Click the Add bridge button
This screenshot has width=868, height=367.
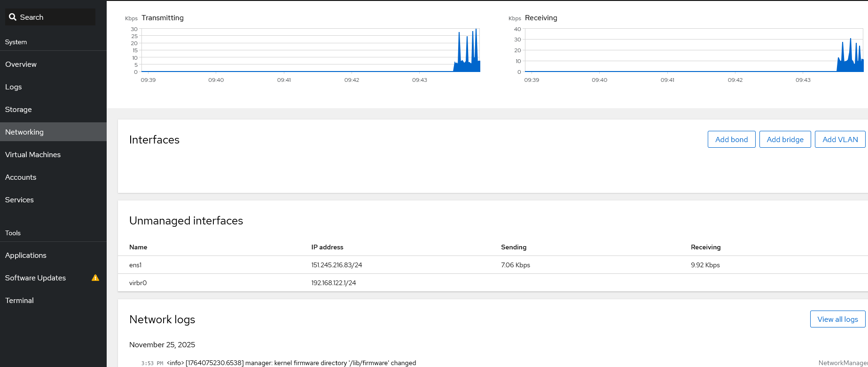[x=785, y=139]
